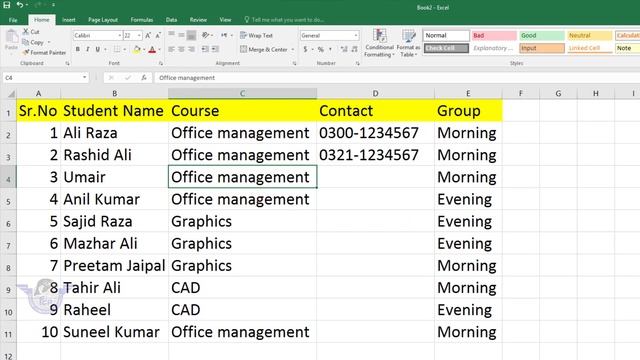Select column D header

pos(376,93)
